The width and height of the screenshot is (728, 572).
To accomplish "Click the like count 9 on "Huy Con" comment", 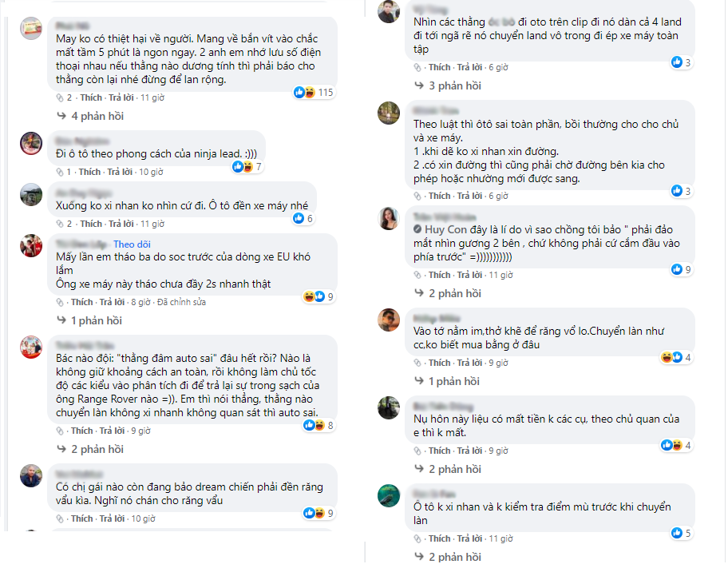I will [682, 269].
